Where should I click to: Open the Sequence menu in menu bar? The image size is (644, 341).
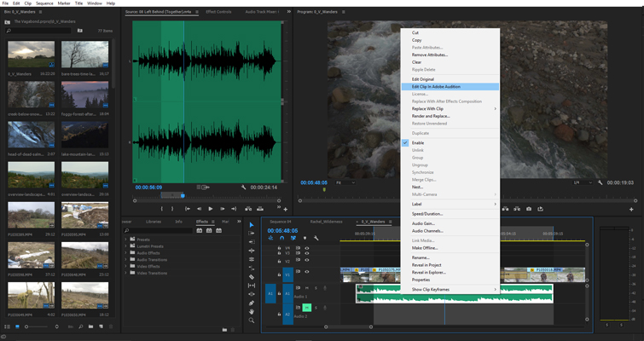(x=44, y=3)
